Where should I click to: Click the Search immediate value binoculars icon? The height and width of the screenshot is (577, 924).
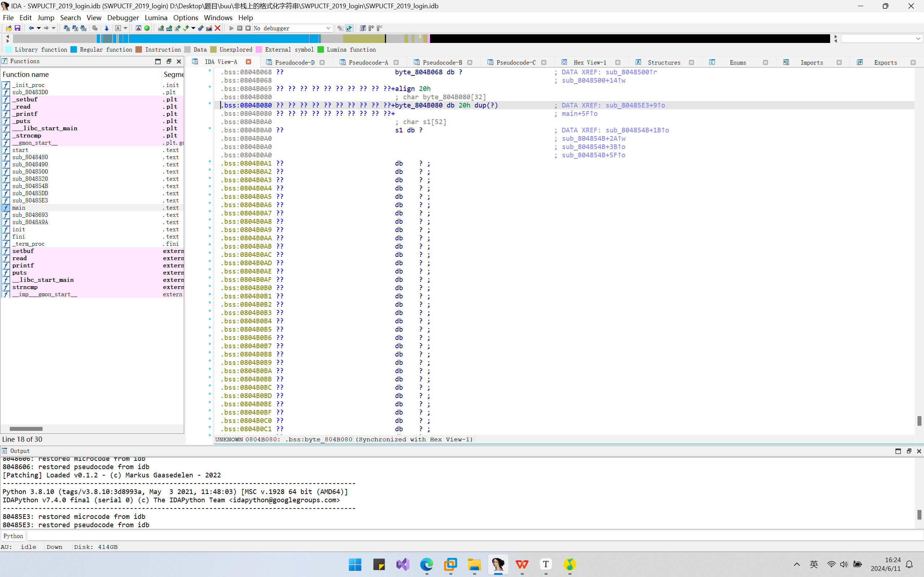(x=66, y=28)
